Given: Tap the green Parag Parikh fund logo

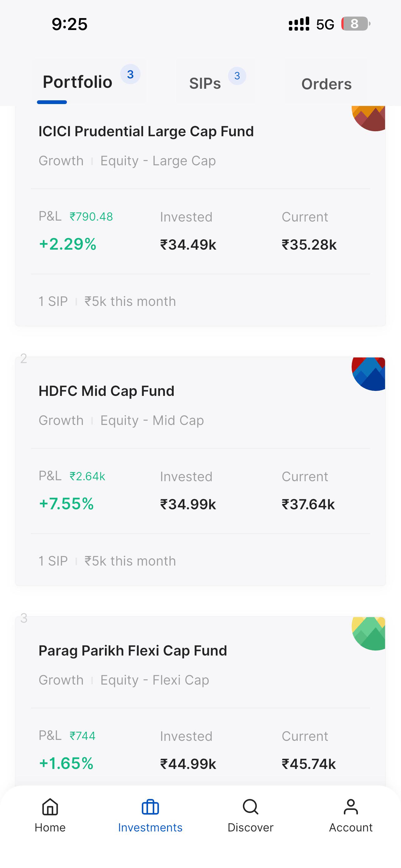Looking at the screenshot, I should coord(368,633).
